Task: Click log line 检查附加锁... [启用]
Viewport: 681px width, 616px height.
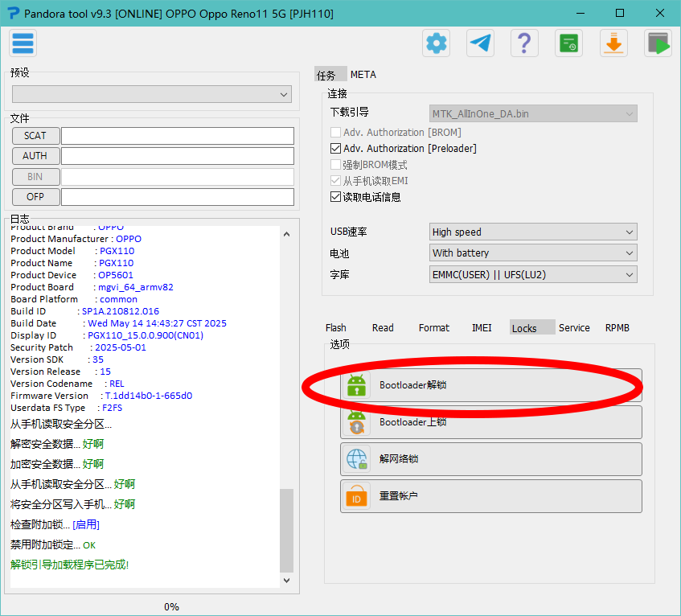Action: 55,525
